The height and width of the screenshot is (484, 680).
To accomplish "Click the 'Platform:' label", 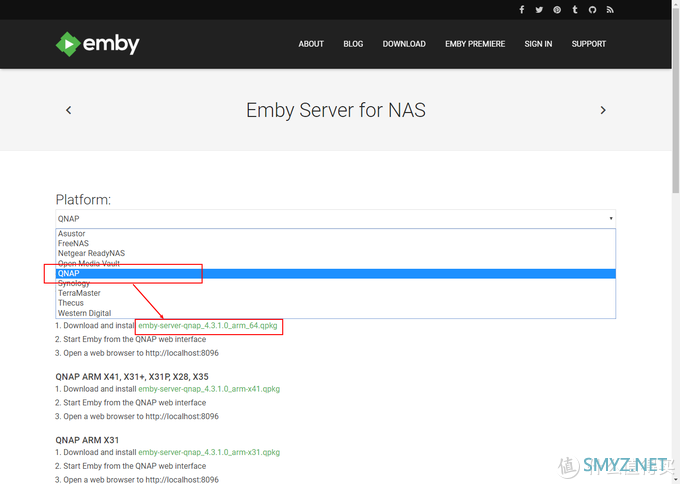I will coord(83,199).
